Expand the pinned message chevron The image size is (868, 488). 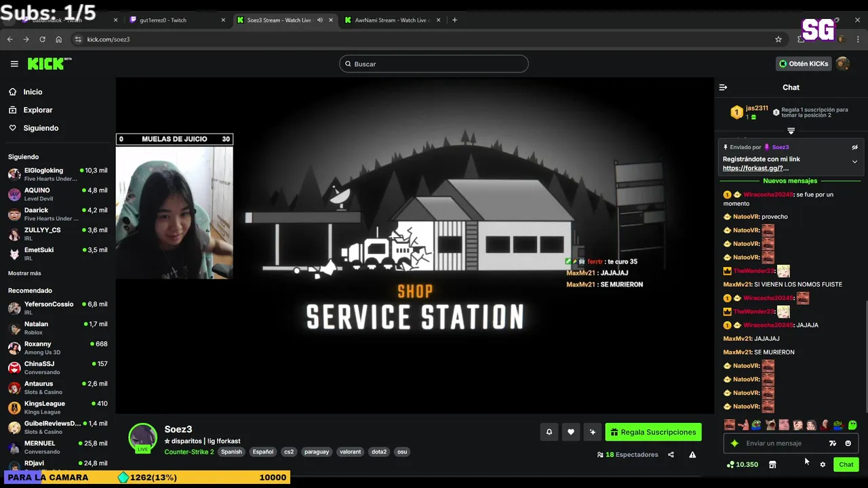tap(854, 162)
